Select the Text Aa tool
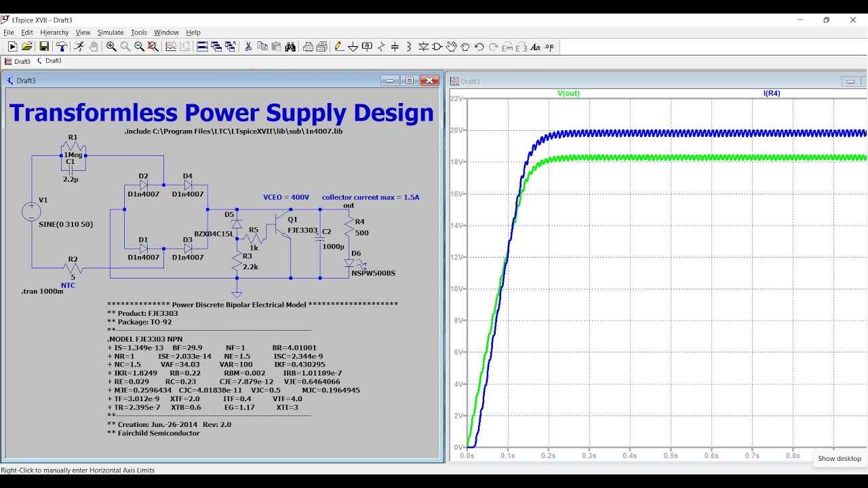 536,47
